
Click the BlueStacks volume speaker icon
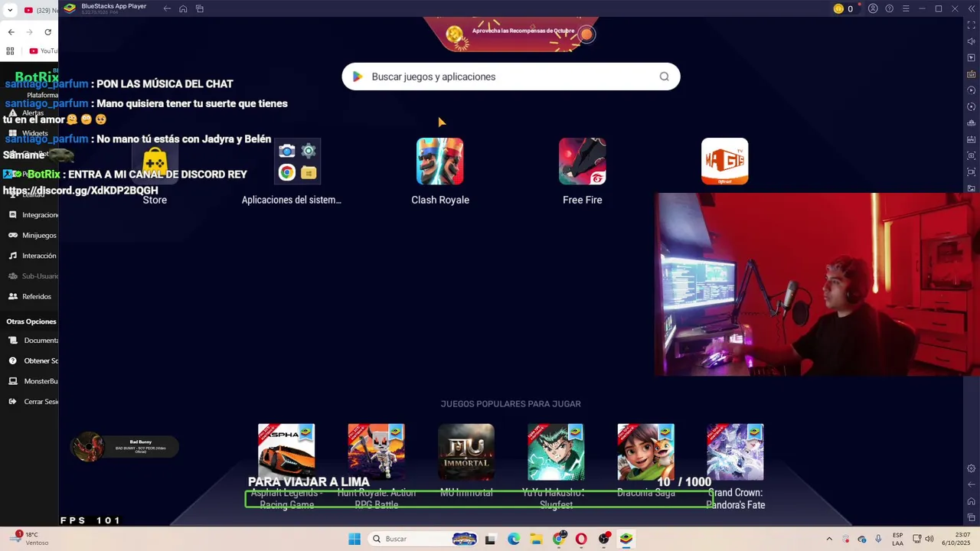[972, 41]
